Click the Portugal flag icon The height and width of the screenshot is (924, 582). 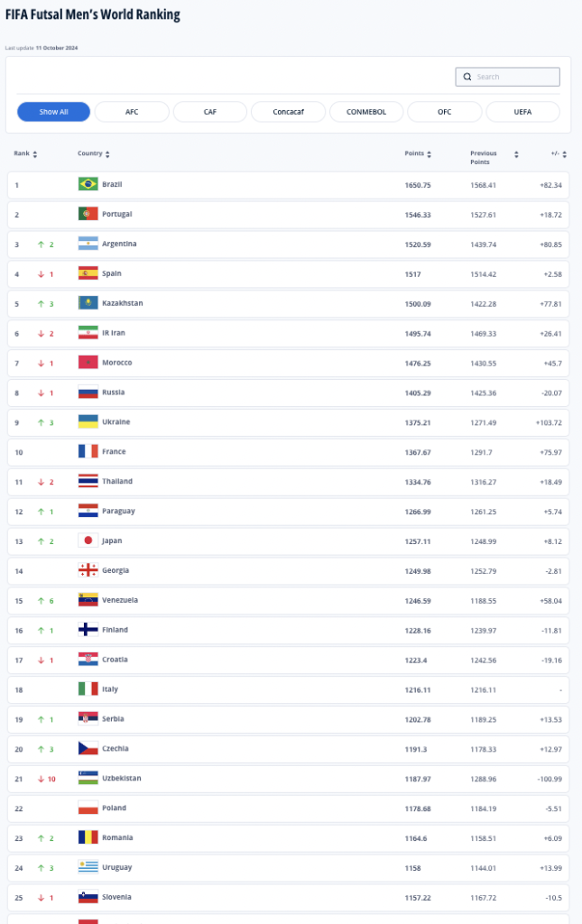pyautogui.click(x=88, y=213)
